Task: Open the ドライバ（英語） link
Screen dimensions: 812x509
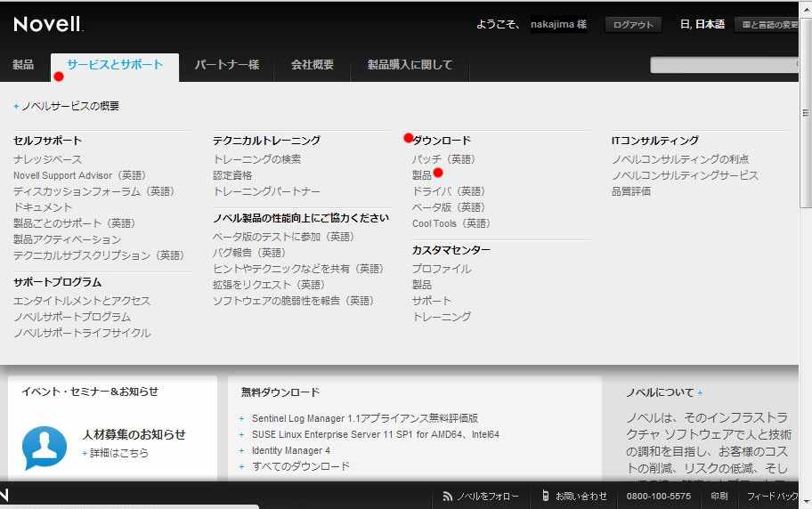Action: pos(449,191)
